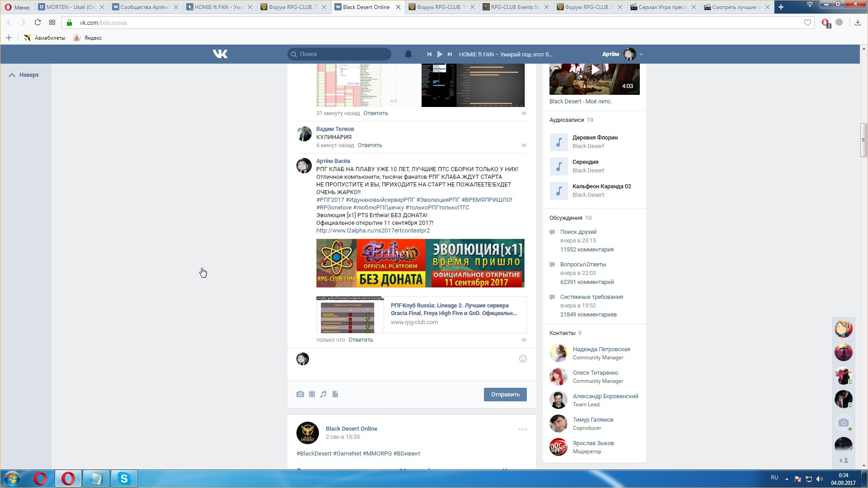Open Black Desert Online post author
Viewport: 868px width, 488px height.
tap(352, 429)
